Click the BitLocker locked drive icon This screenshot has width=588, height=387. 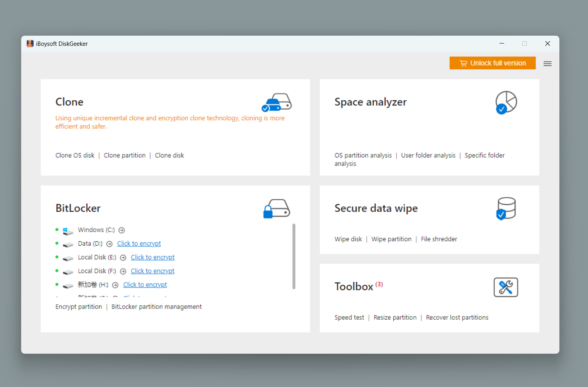coord(277,208)
